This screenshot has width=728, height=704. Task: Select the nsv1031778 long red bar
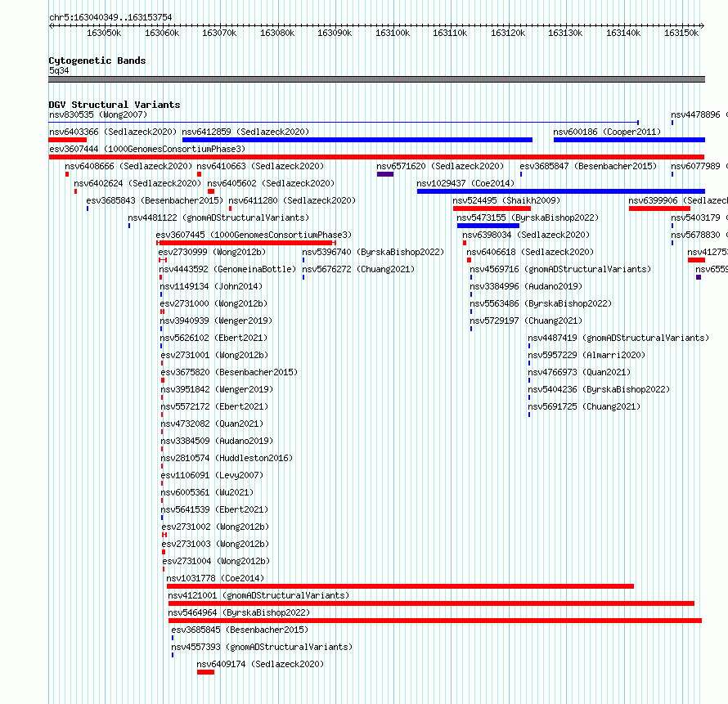click(400, 586)
